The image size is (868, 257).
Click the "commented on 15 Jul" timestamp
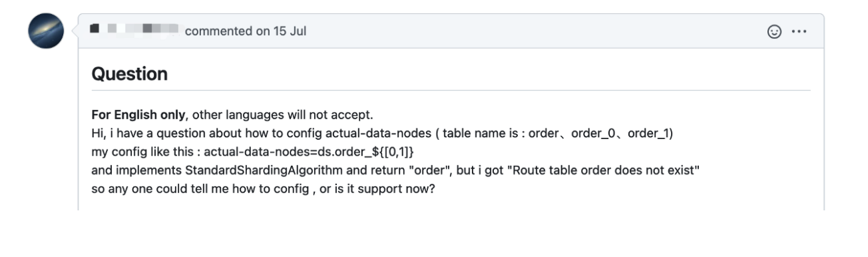246,31
